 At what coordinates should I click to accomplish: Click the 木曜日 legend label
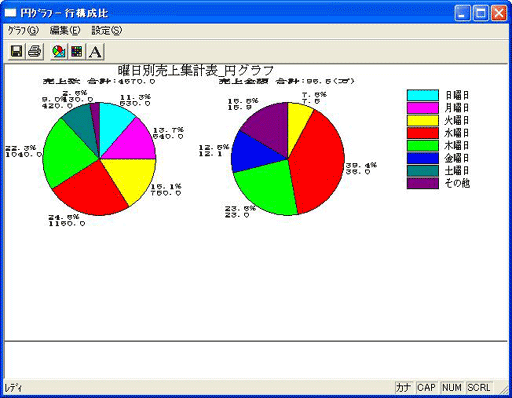[457, 145]
